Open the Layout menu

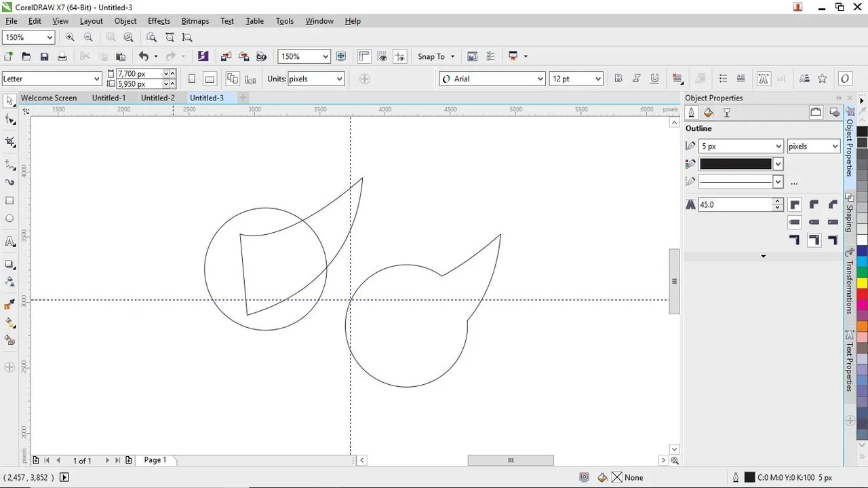click(x=91, y=21)
